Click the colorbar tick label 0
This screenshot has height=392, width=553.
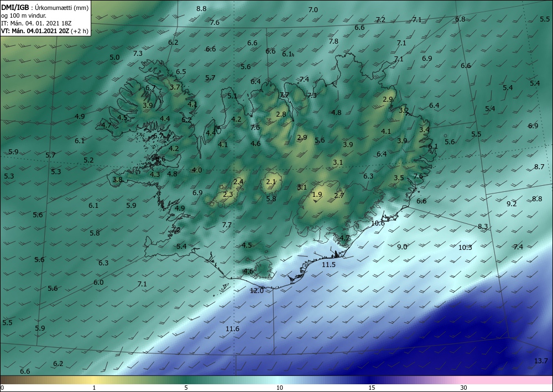point(2,388)
